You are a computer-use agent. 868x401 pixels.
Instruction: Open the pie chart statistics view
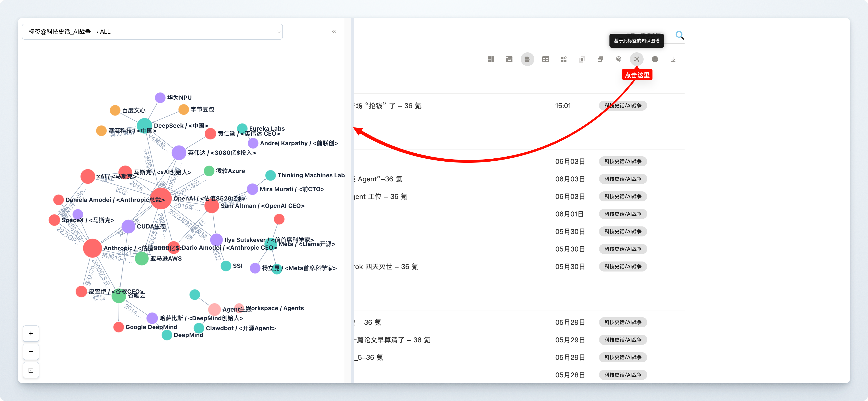(x=655, y=59)
